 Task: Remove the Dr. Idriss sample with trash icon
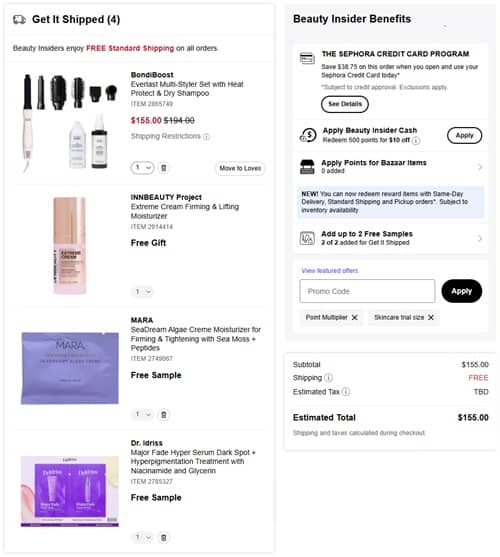pyautogui.click(x=164, y=537)
